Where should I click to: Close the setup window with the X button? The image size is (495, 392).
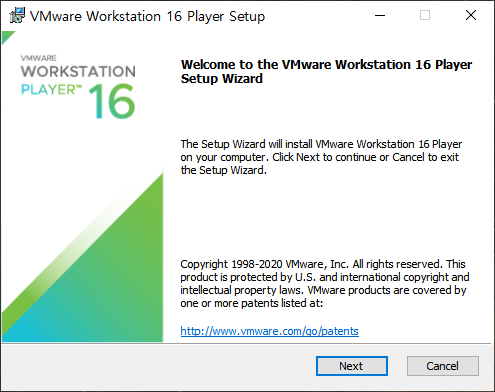click(471, 15)
